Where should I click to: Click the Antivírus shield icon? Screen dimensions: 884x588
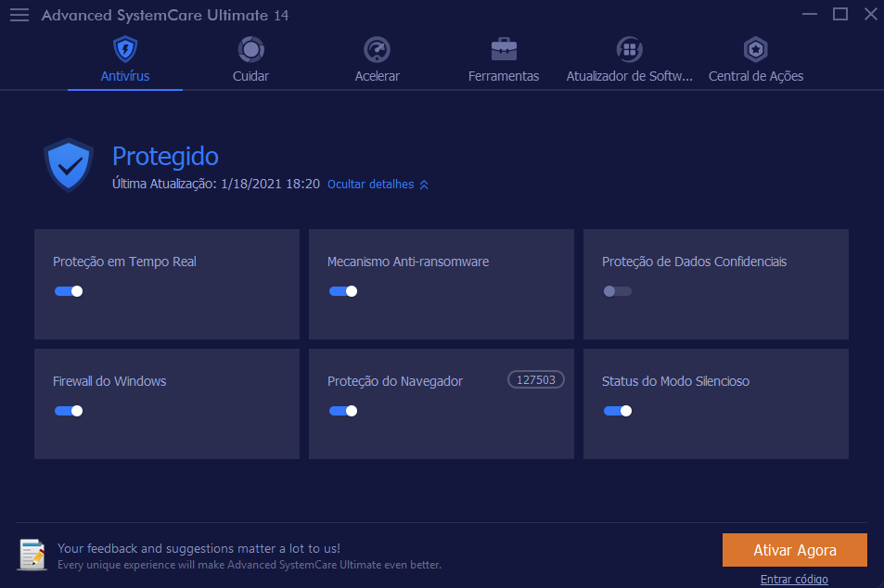pos(125,49)
